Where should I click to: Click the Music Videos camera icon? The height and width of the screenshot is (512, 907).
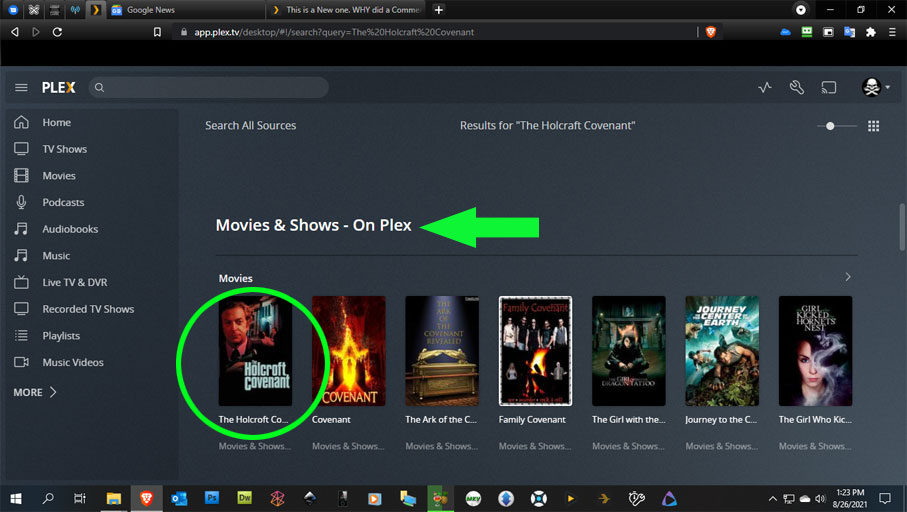coord(21,362)
